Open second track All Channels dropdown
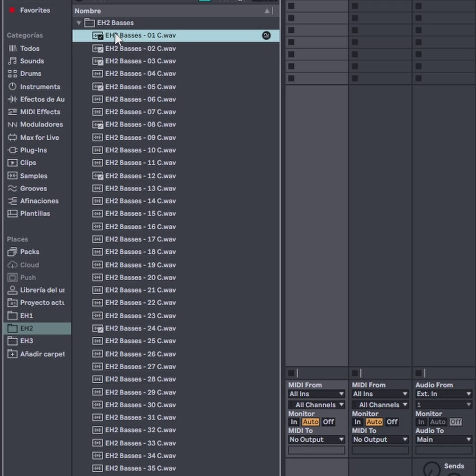476x476 pixels. click(x=380, y=405)
